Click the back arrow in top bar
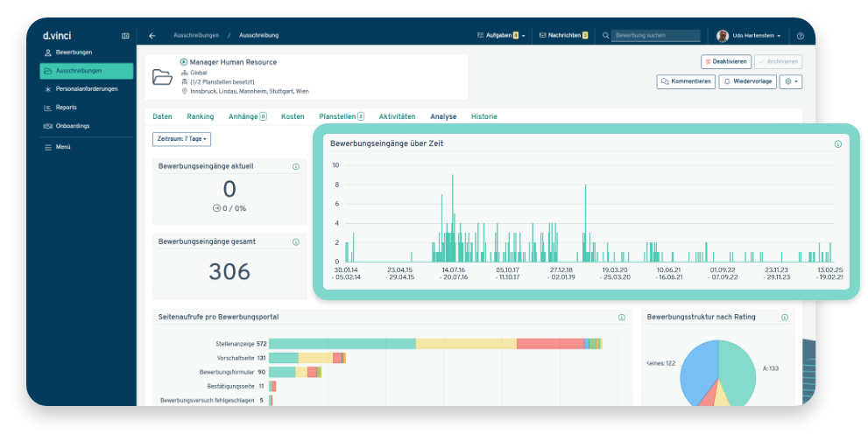This screenshot has width=868, height=441. tap(152, 36)
